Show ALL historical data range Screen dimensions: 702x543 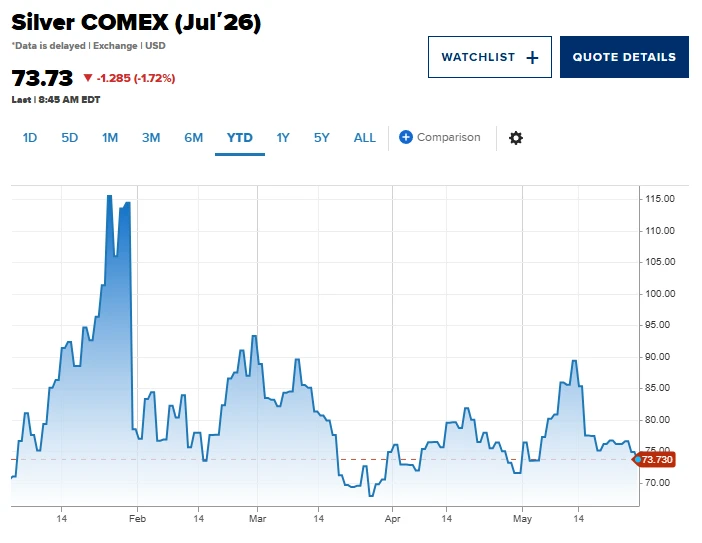[364, 137]
